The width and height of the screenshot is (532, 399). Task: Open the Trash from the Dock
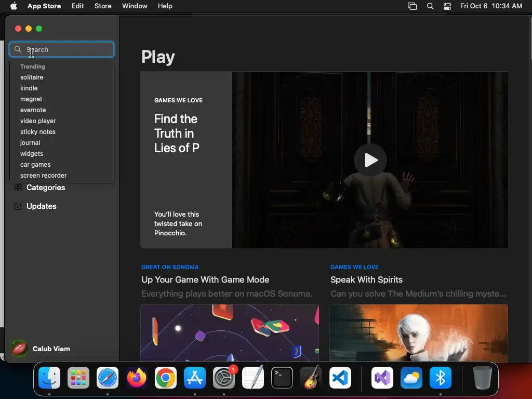tap(483, 378)
